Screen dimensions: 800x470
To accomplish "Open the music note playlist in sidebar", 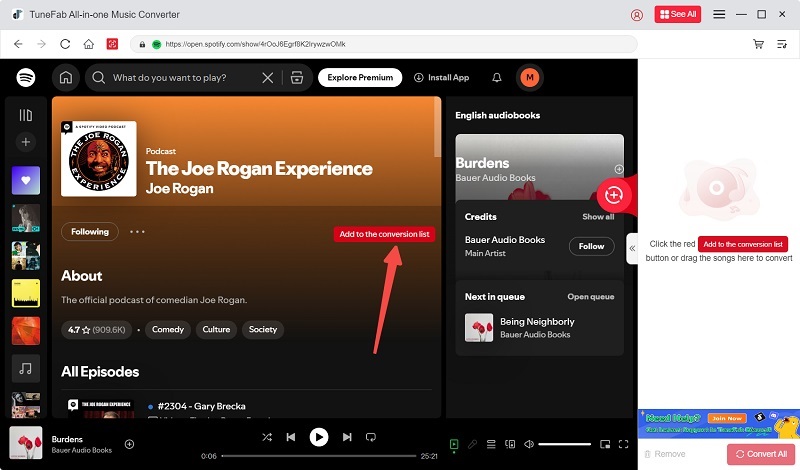I will click(x=26, y=368).
